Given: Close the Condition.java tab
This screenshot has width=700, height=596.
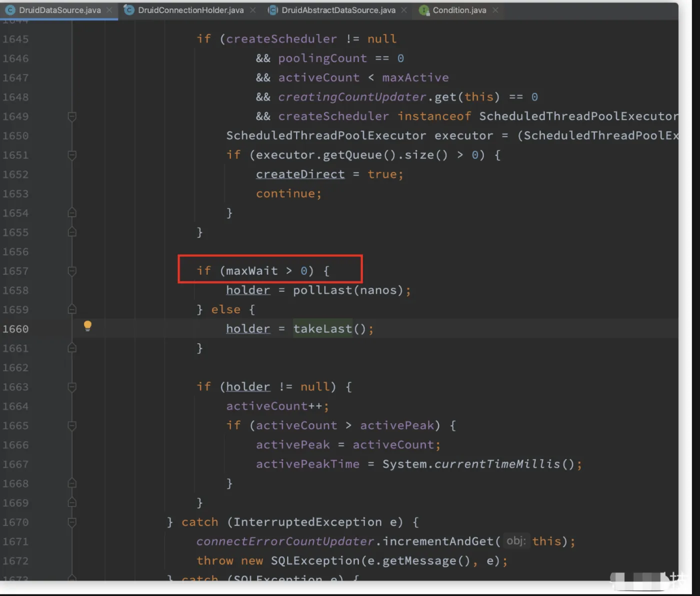Looking at the screenshot, I should (x=495, y=10).
